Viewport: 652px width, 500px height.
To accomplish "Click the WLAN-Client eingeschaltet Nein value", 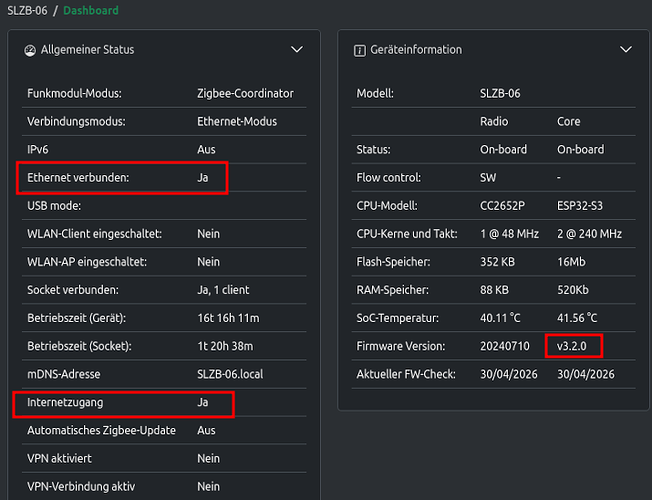I will click(x=208, y=234).
